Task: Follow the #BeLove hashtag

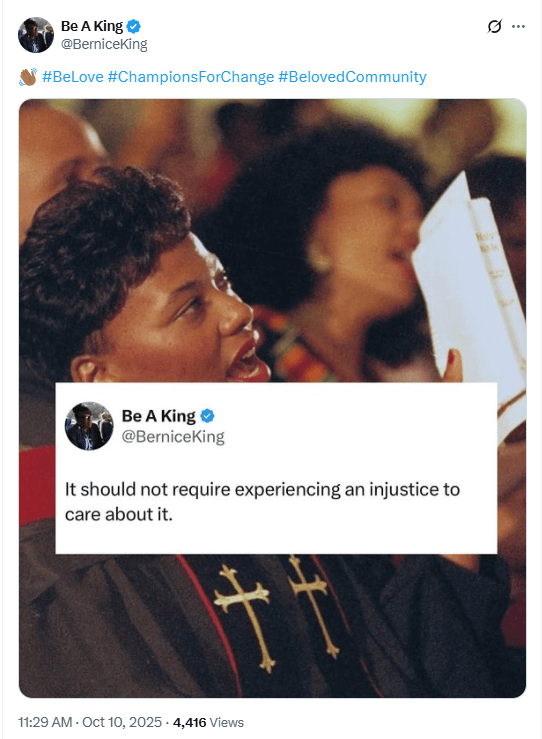Action: pos(73,76)
